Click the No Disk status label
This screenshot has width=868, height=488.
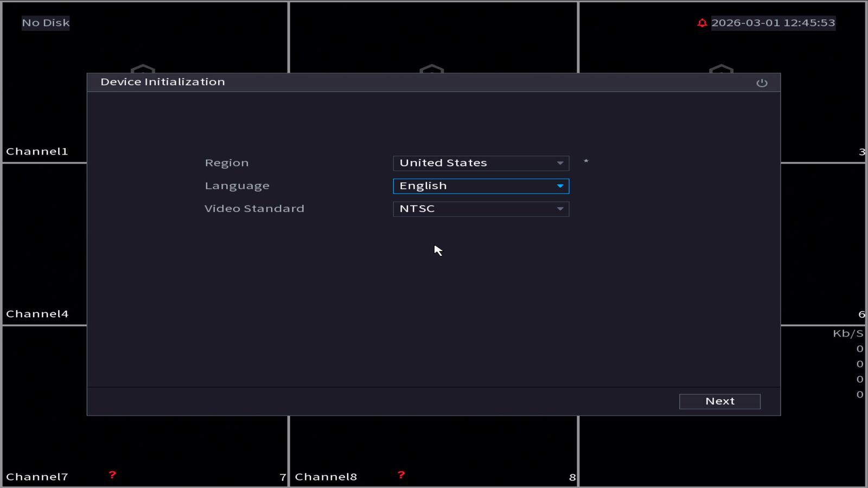click(46, 23)
